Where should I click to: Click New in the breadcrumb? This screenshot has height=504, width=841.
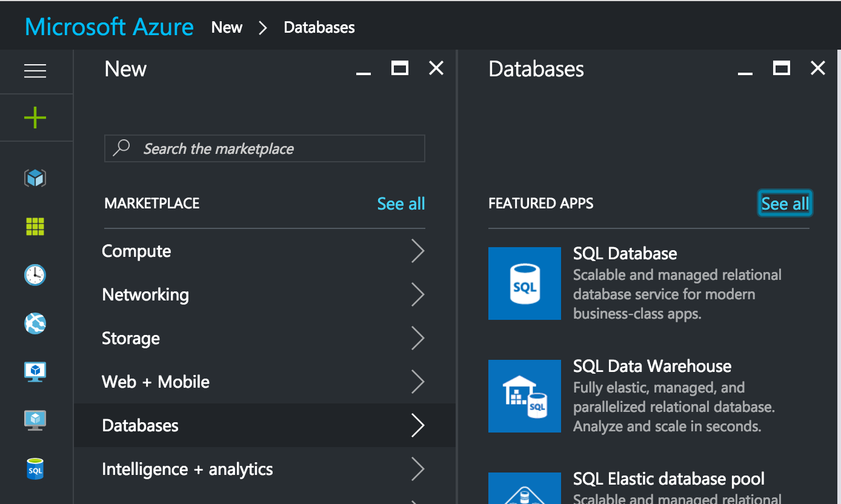point(227,27)
